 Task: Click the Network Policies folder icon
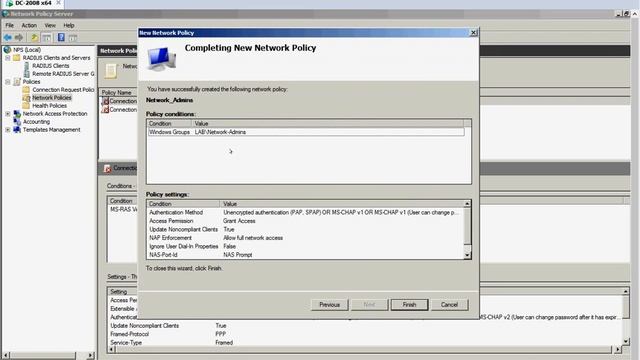(26, 98)
